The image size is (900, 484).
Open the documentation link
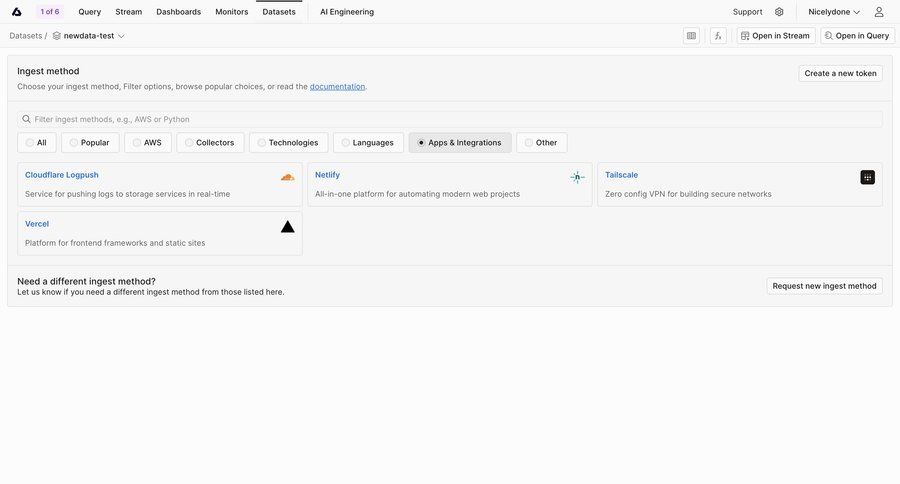(x=337, y=87)
